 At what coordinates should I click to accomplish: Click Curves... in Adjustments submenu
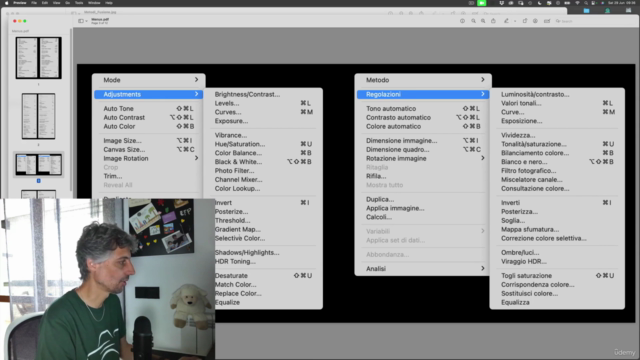point(228,112)
